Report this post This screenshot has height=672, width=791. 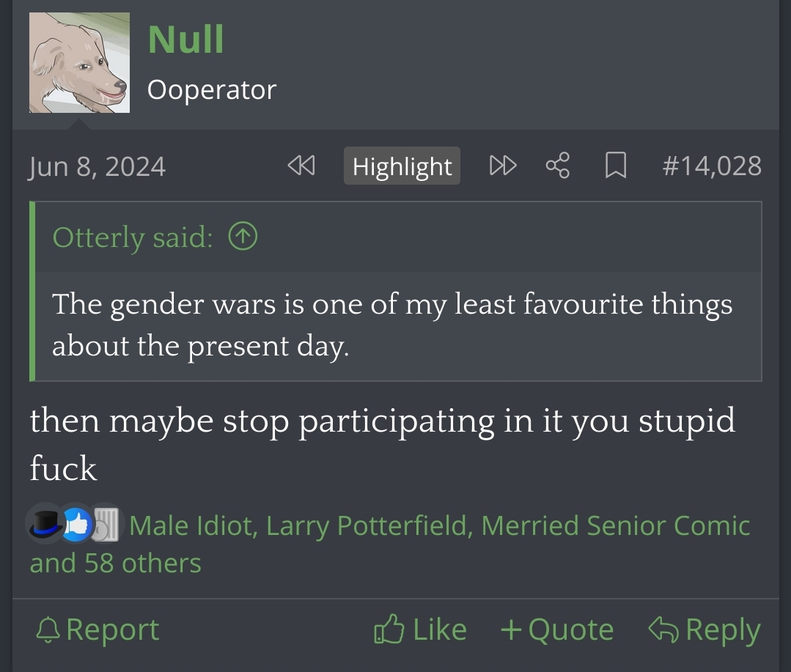(x=98, y=629)
